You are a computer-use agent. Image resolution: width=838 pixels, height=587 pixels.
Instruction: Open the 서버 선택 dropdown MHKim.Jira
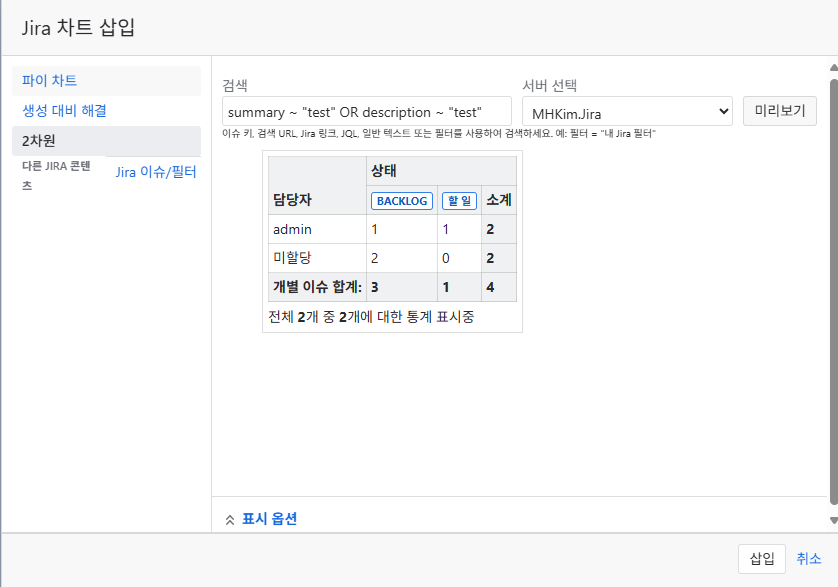(x=627, y=111)
